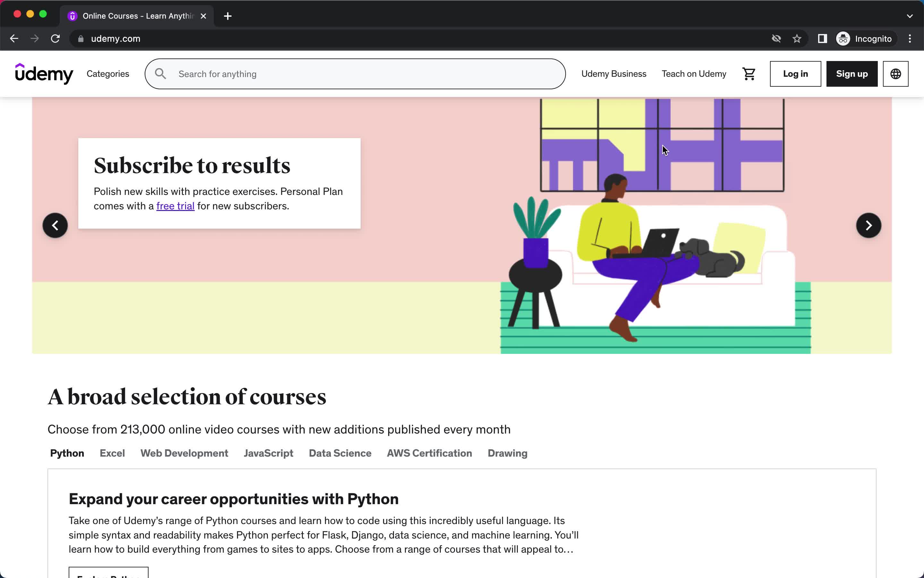
Task: Expand the tab search dropdown
Action: tap(910, 16)
